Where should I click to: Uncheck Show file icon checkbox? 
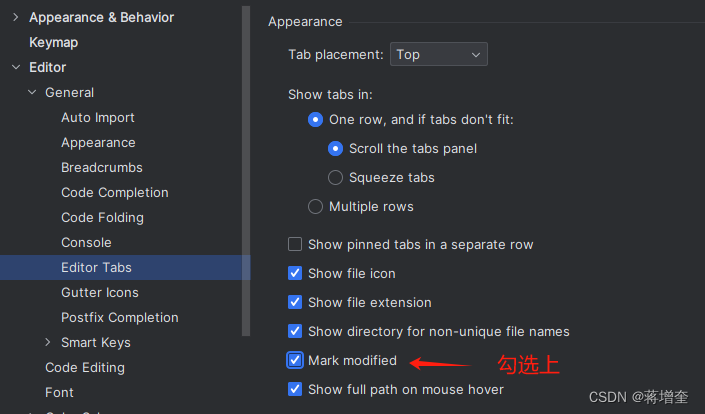295,273
